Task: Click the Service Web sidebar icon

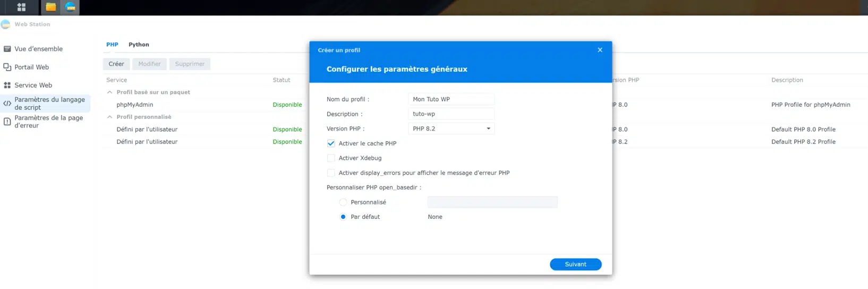Action: click(7, 85)
